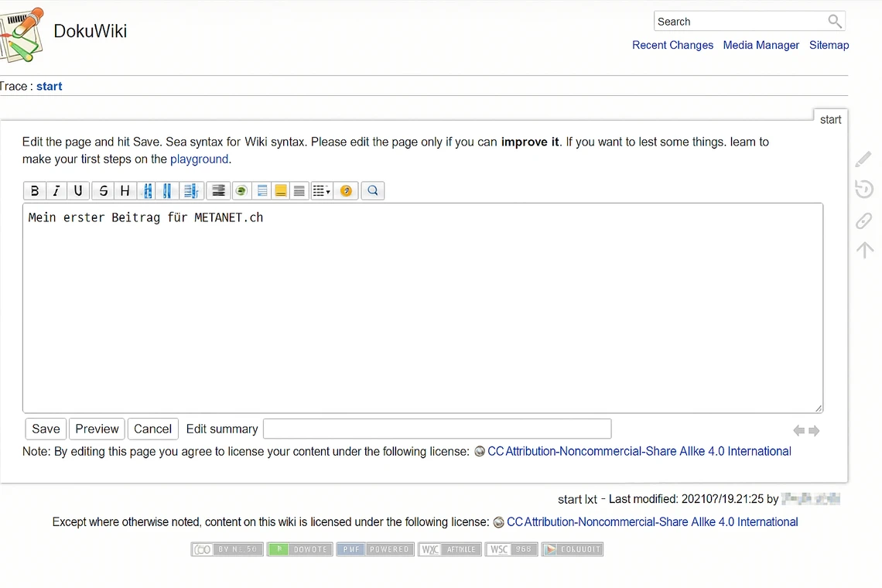882x588 pixels.
Task: View old revisions using the clock sidebar icon
Action: tap(863, 189)
